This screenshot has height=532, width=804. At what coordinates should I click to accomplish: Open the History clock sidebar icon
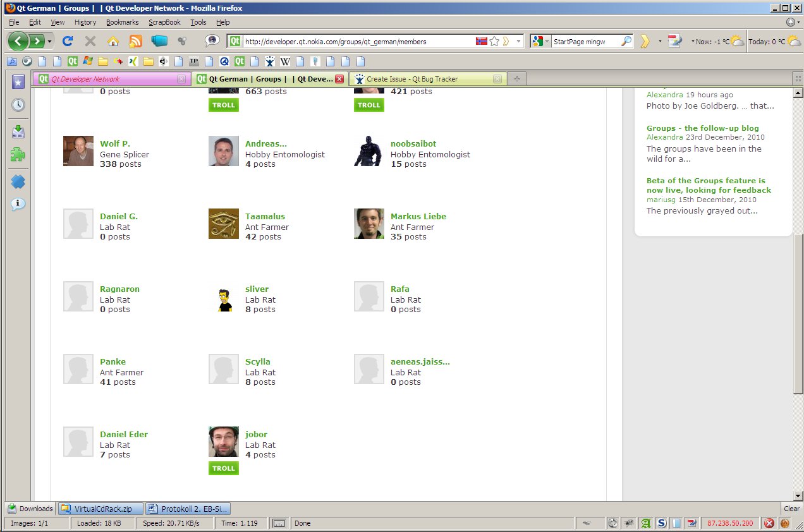click(x=18, y=105)
